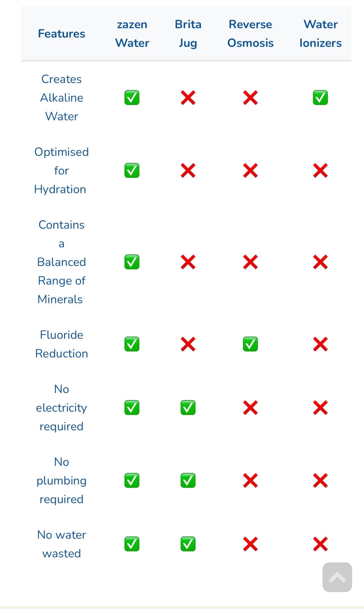Click Reverse Osmosis green check for Fluoride Reduction
The image size is (364, 609).
tap(250, 344)
